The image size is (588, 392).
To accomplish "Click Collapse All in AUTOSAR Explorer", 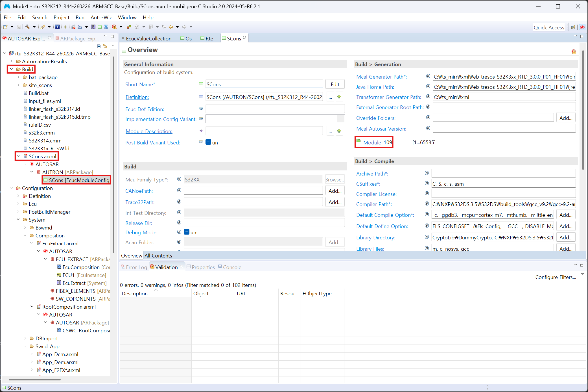I will (x=99, y=46).
